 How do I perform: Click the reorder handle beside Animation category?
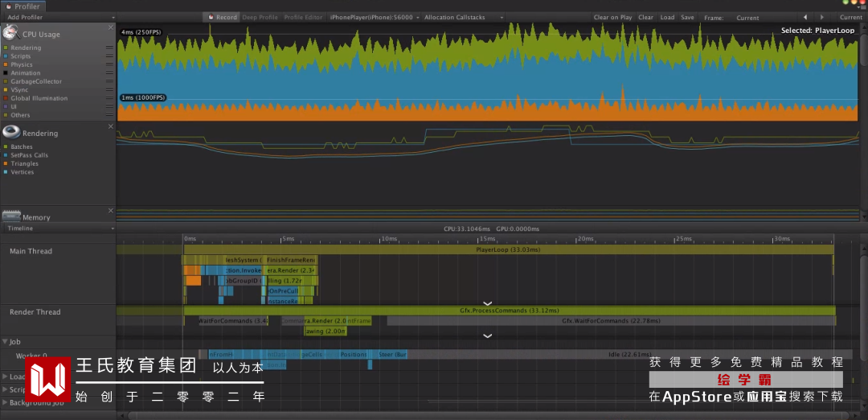tap(109, 72)
